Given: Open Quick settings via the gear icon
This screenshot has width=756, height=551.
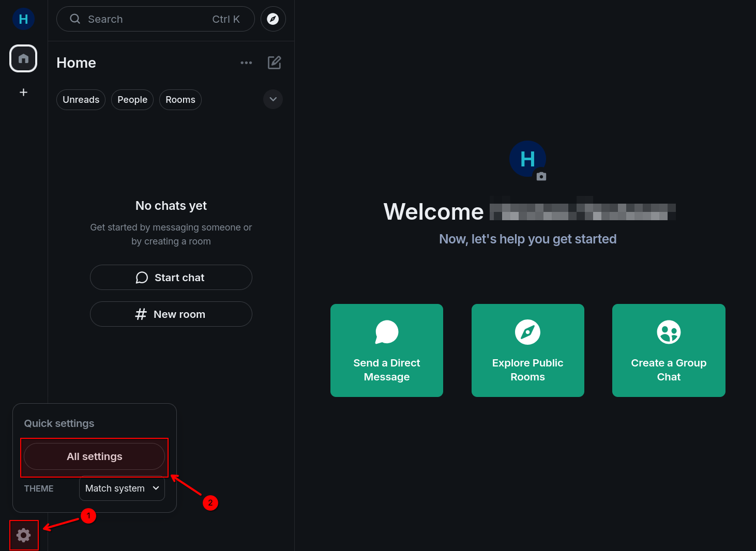Looking at the screenshot, I should coord(23,535).
